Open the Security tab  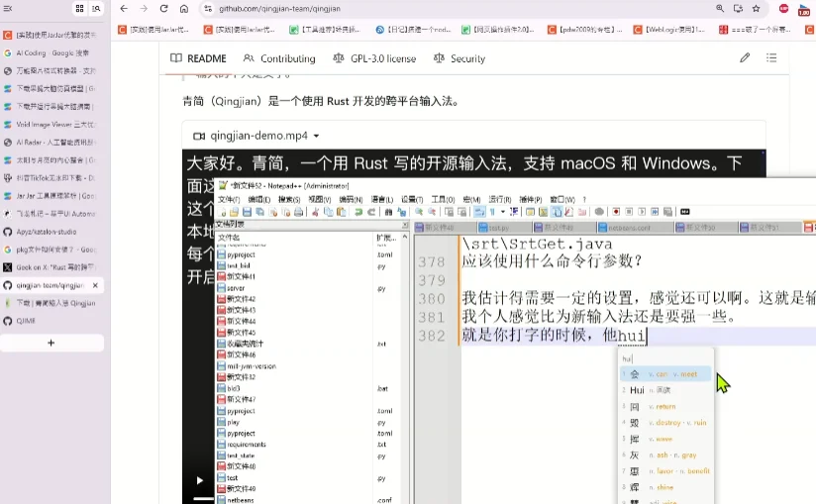click(x=459, y=58)
